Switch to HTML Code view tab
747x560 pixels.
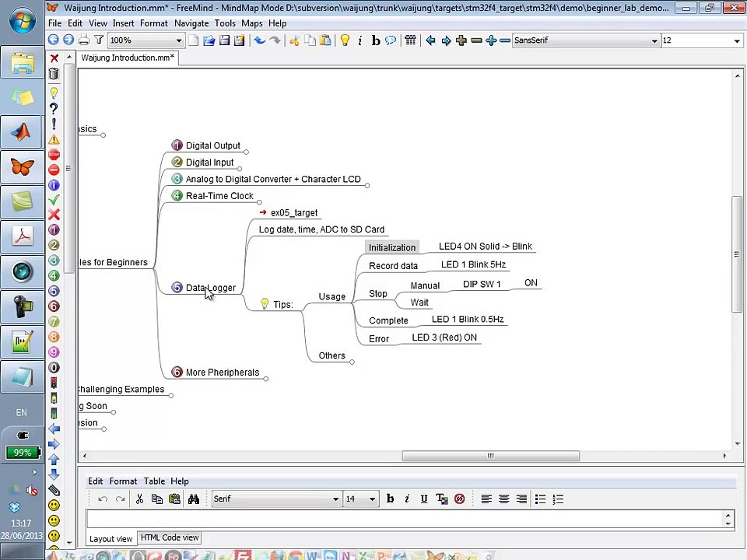point(170,537)
